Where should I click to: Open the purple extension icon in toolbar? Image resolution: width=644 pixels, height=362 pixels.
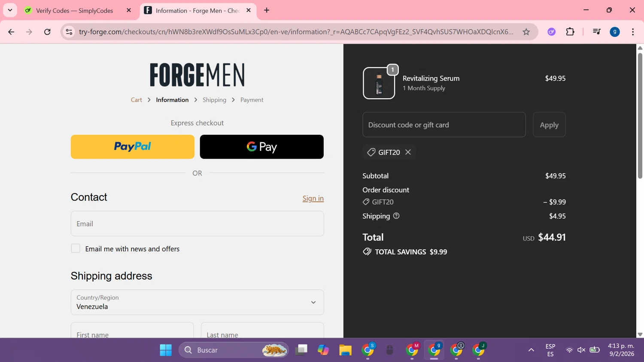point(552,32)
